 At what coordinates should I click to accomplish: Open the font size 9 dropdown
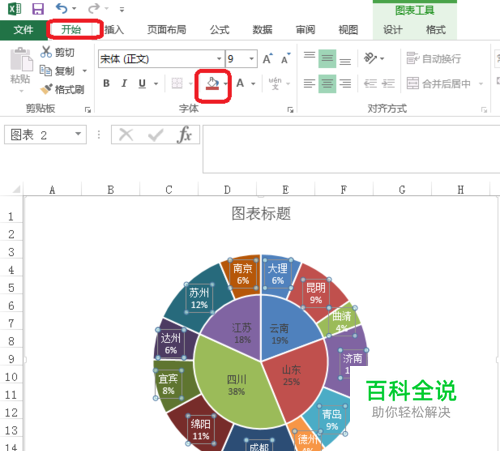pos(252,59)
